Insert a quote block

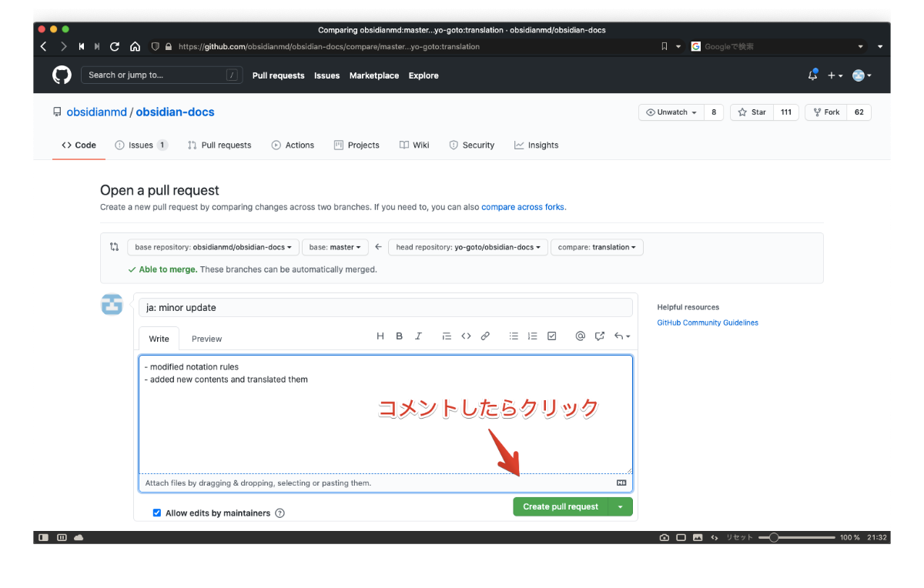point(447,336)
